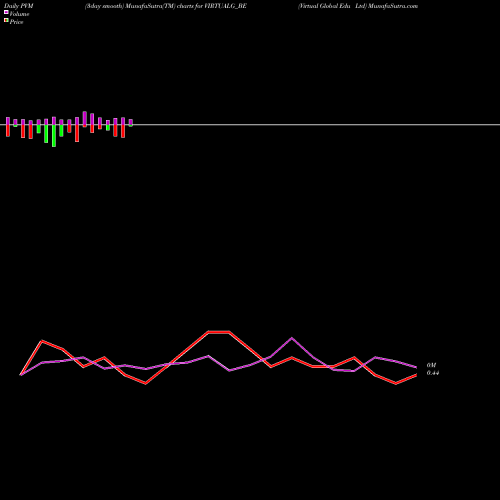Click the 'Price' legend label
Viewport: 500px width, 500px height.
[x=16, y=22]
